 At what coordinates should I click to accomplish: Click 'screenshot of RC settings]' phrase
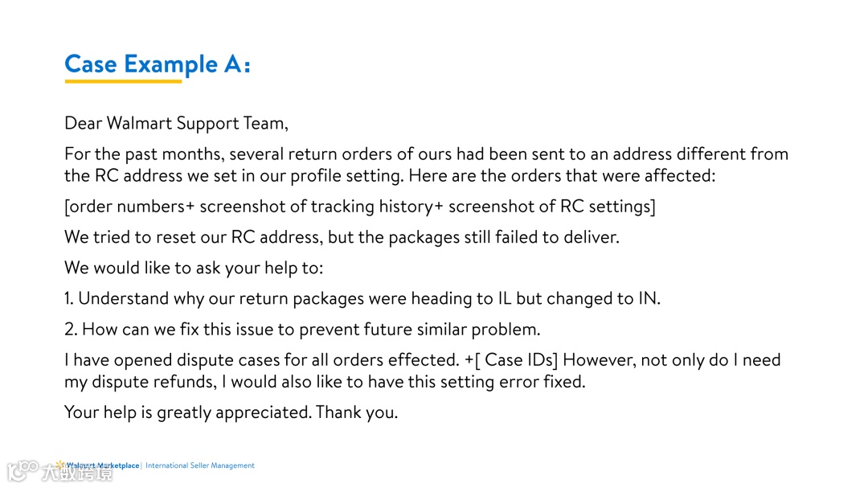point(552,207)
